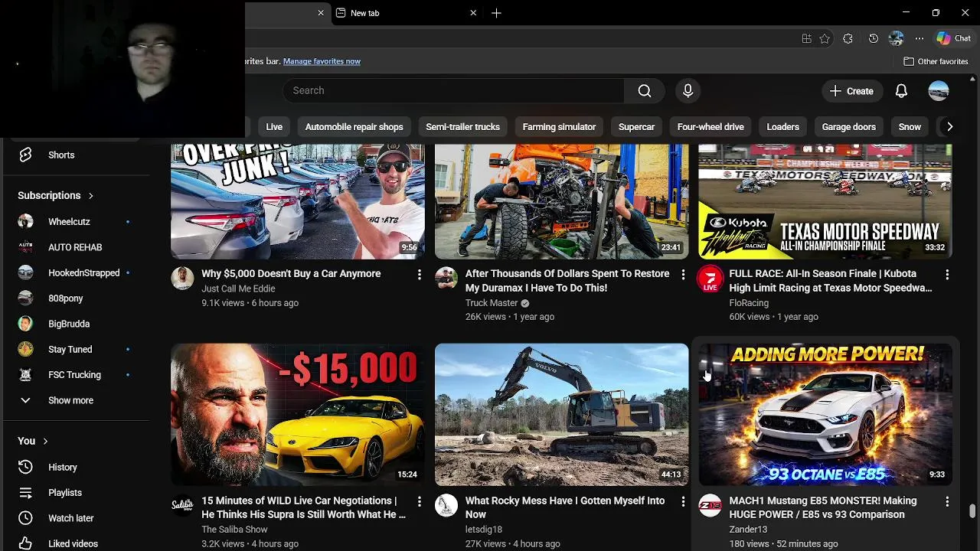Screen dimensions: 980x551
Task: Open the notifications bell
Action: click(901, 90)
